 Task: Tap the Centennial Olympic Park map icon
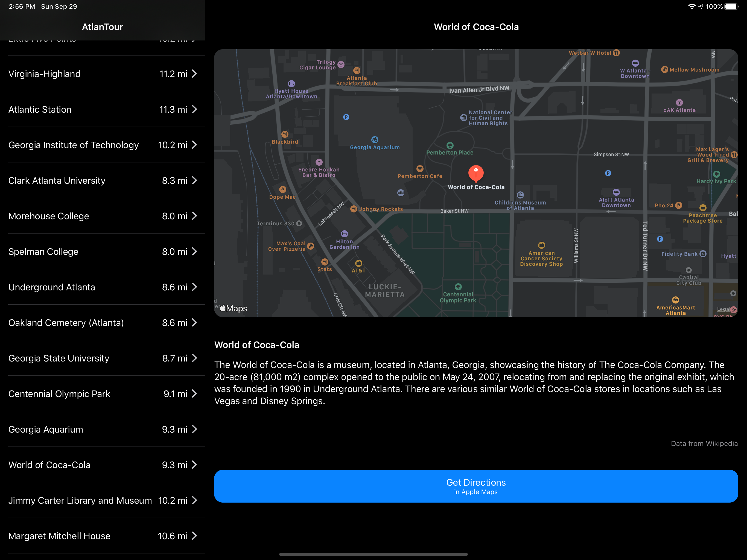458,287
